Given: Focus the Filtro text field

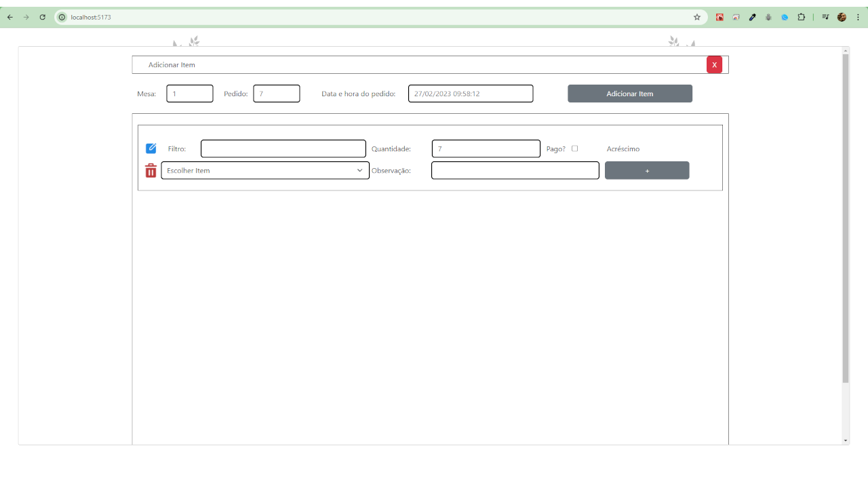Looking at the screenshot, I should (x=283, y=148).
